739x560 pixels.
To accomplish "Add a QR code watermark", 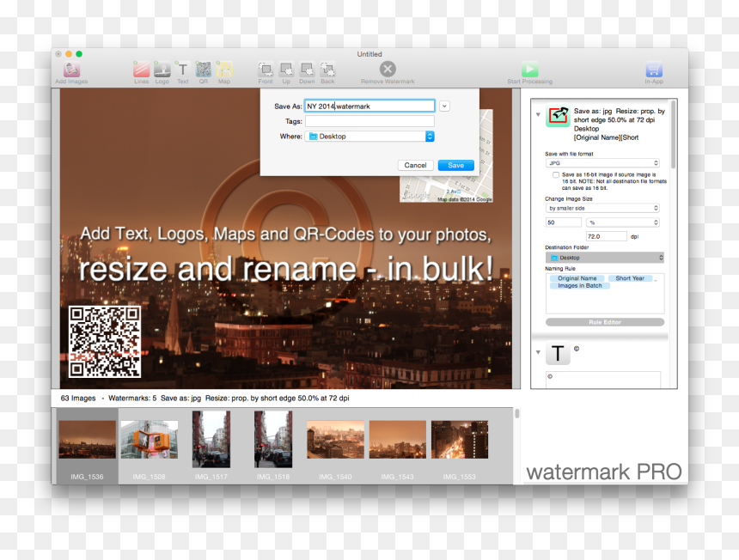I will coord(203,70).
